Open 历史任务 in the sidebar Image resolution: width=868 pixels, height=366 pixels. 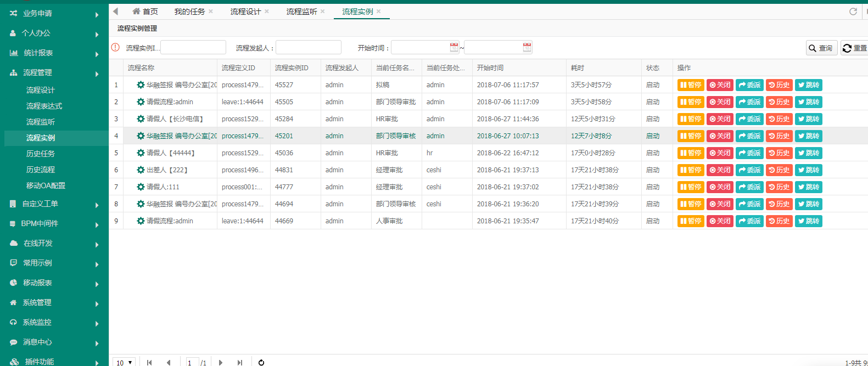click(41, 154)
